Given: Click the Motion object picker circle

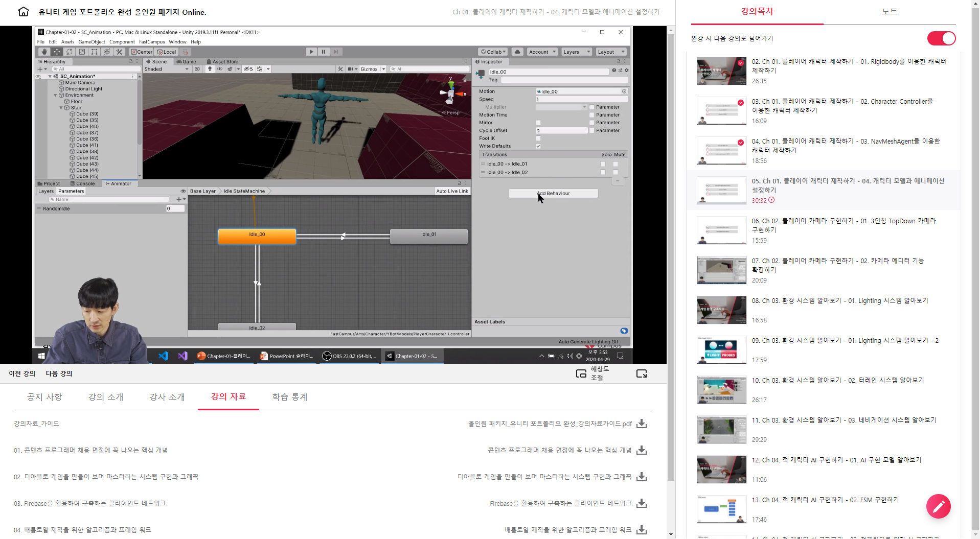Looking at the screenshot, I should pyautogui.click(x=624, y=91).
